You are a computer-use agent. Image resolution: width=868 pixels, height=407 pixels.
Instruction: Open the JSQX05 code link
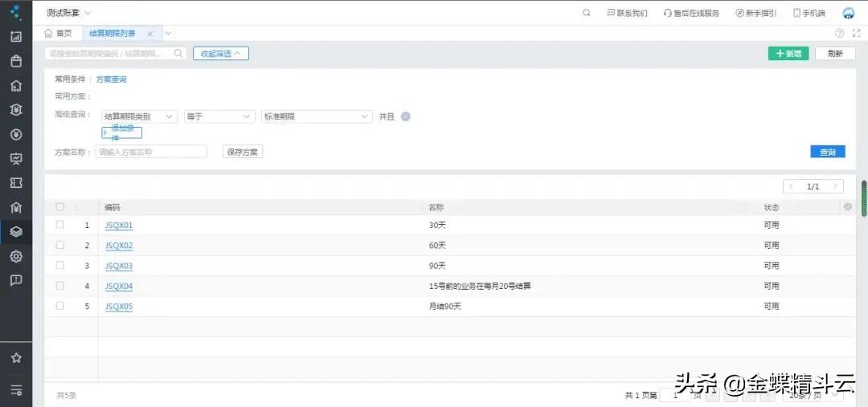(x=119, y=307)
